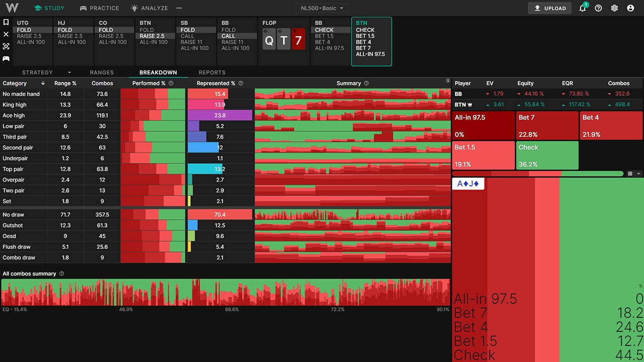Image resolution: width=644 pixels, height=362 pixels.
Task: Open the Practice section
Action: (x=100, y=8)
